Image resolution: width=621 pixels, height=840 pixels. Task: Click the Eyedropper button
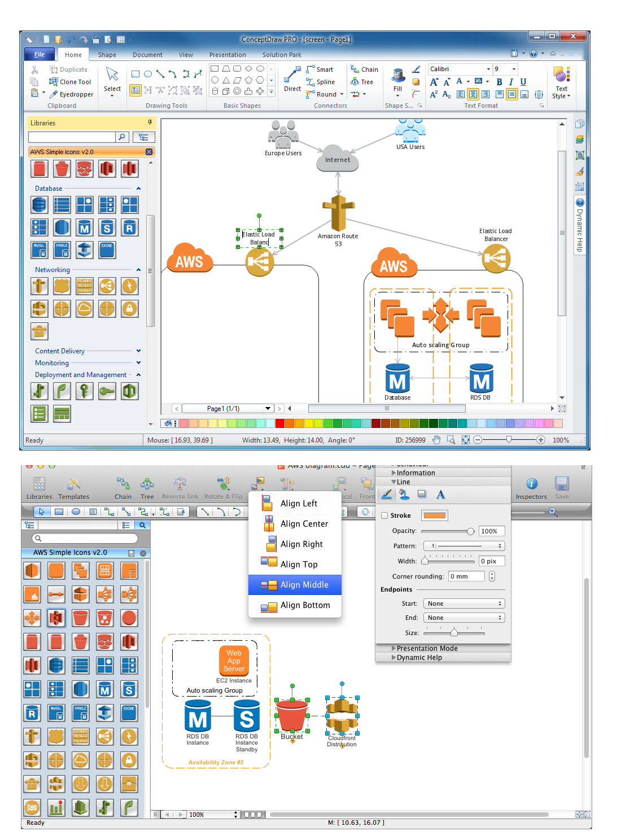pos(71,94)
